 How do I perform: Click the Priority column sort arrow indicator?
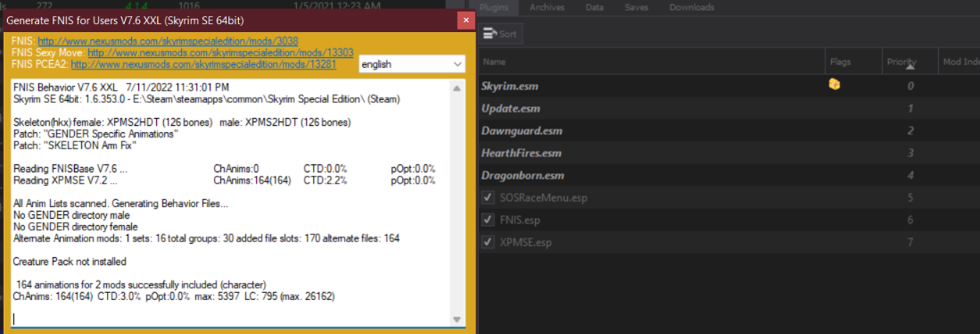pos(910,66)
